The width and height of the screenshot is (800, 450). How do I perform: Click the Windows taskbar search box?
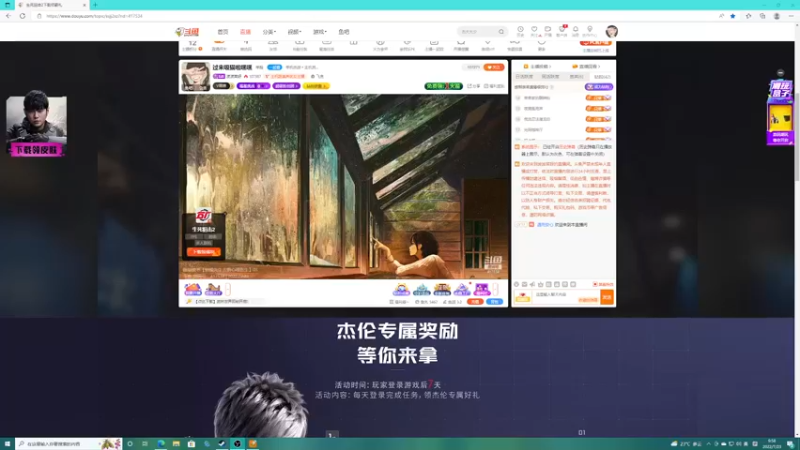(68, 444)
